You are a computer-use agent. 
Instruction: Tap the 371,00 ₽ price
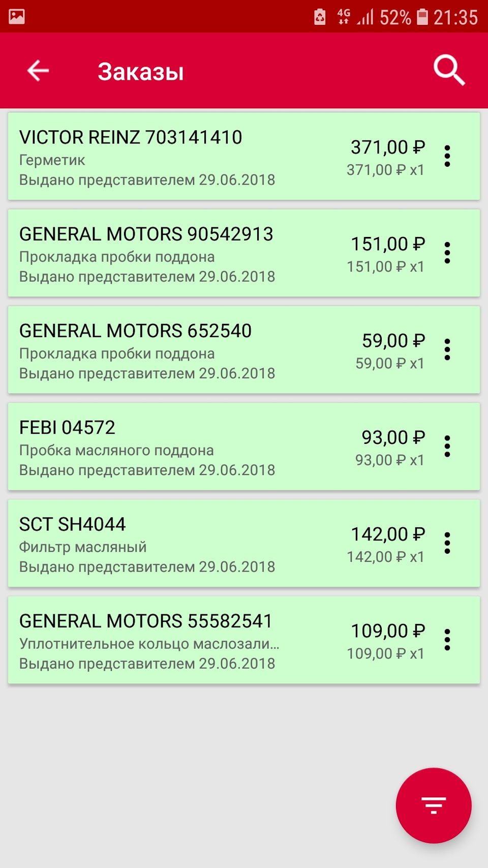coord(387,147)
